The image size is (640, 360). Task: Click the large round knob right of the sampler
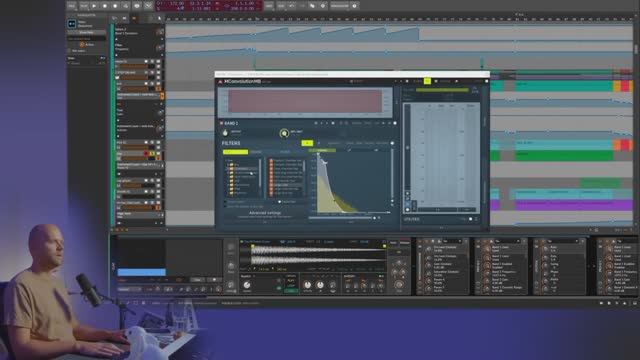pyautogui.click(x=399, y=284)
